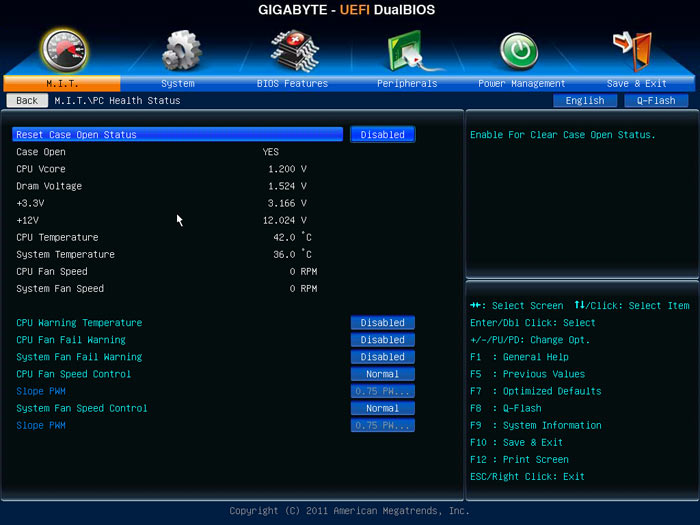Click the +12V 12.024 V reading

click(x=285, y=220)
